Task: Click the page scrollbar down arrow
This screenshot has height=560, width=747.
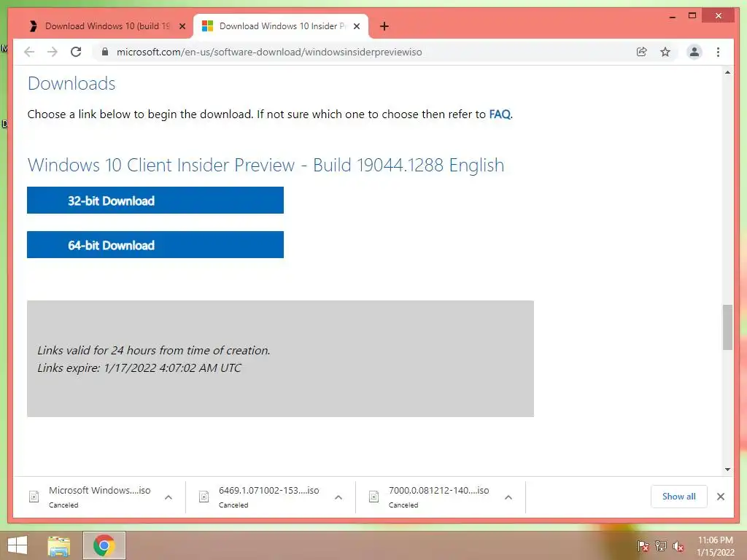Action: point(727,470)
